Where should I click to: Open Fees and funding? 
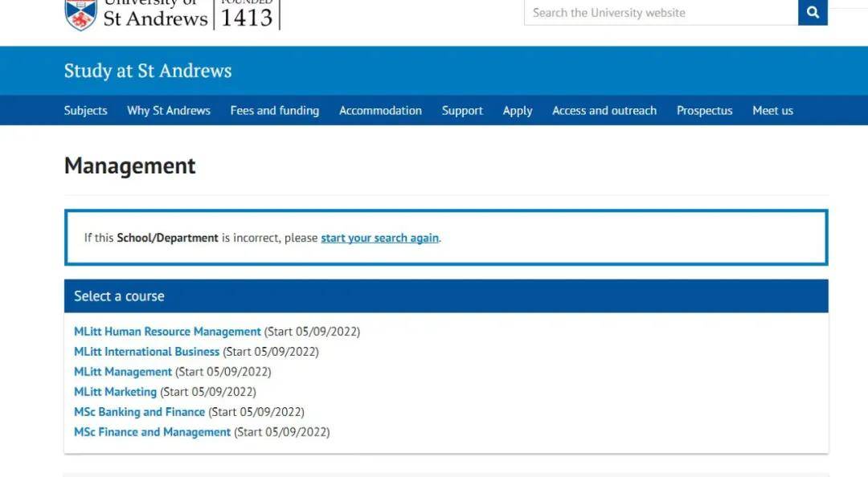point(275,111)
